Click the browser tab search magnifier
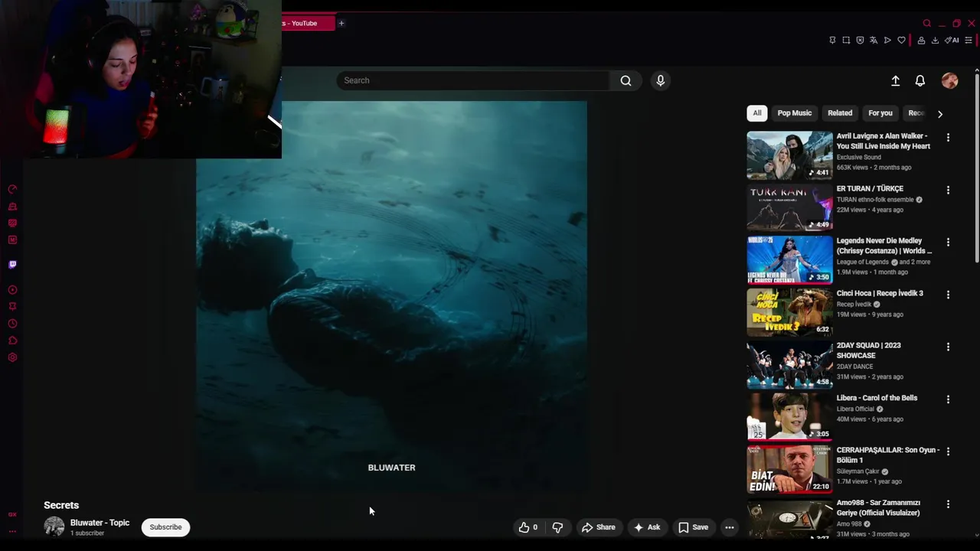The width and height of the screenshot is (980, 551). 927,23
